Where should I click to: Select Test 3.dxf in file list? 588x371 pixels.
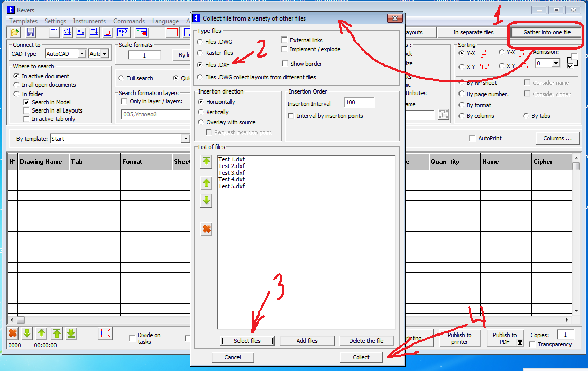click(x=232, y=173)
